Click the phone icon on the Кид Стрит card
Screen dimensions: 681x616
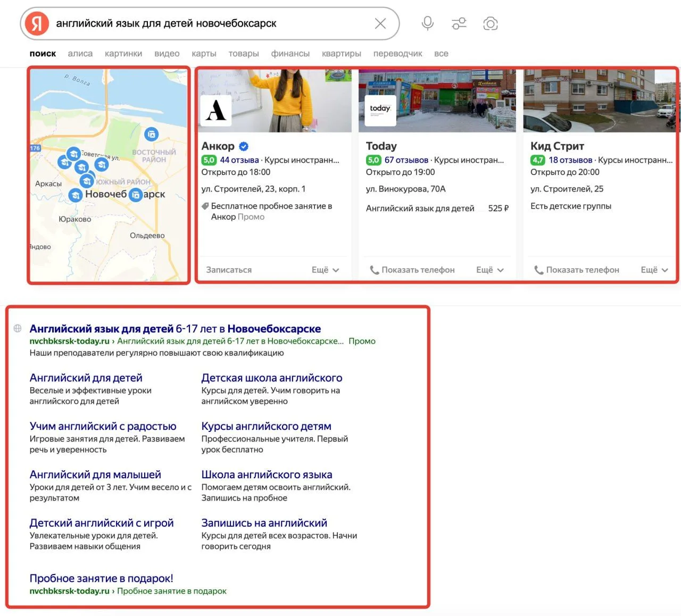point(539,270)
